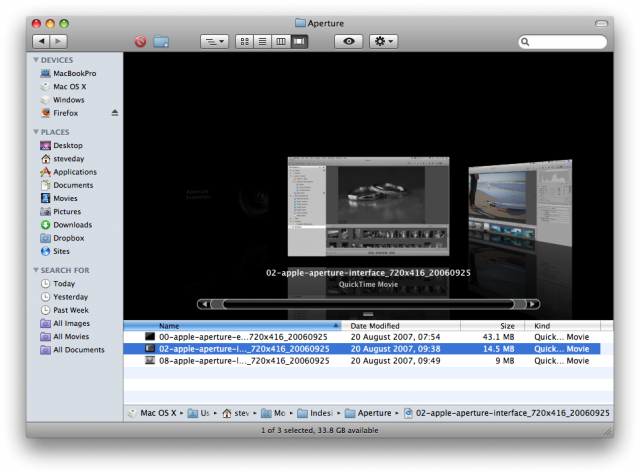
Task: Switch to Cover Flow view
Action: (299, 42)
